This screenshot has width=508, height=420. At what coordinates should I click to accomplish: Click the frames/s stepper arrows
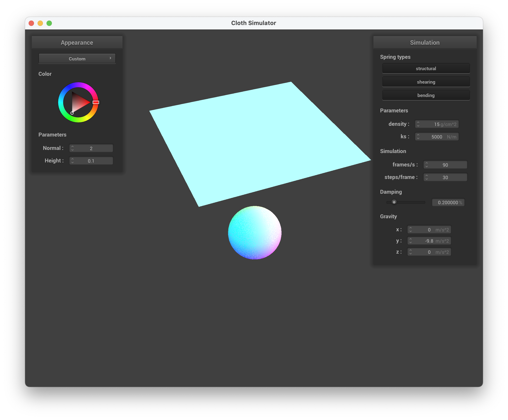coord(426,165)
